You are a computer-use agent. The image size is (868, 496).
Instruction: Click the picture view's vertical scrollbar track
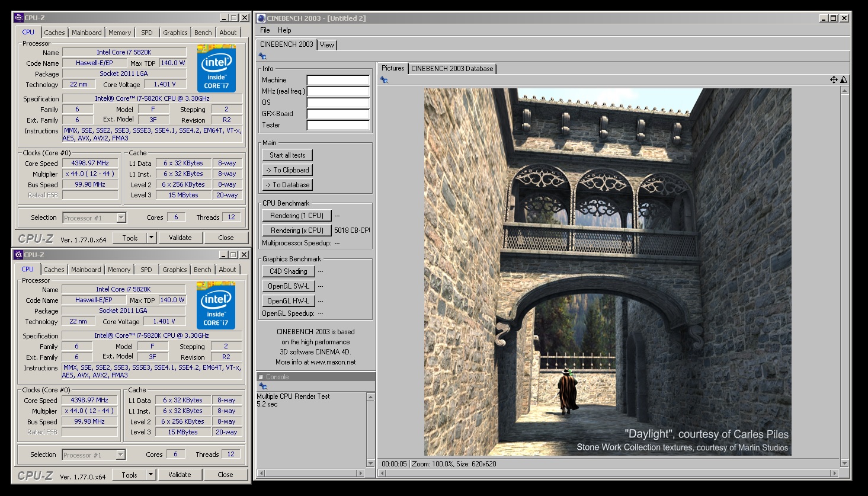844,277
